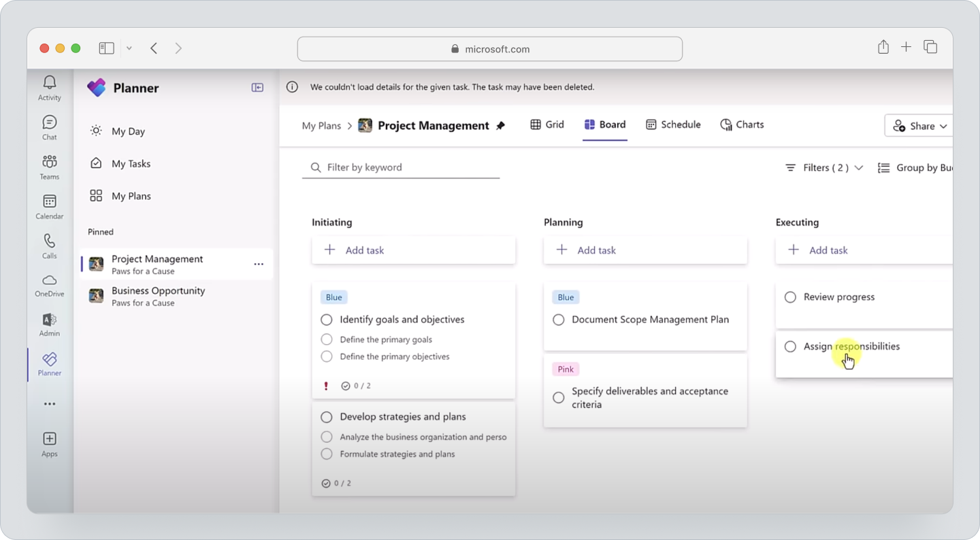
Task: Select the Pink label on the deliverables task
Action: click(566, 369)
